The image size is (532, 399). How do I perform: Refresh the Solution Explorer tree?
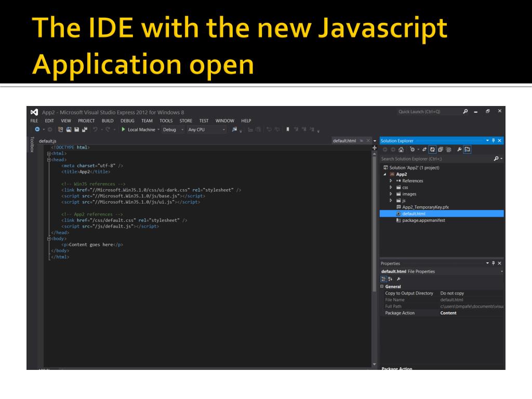(x=432, y=150)
